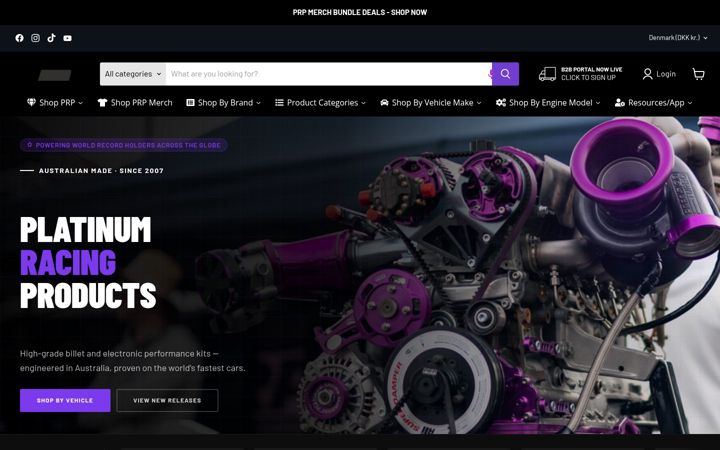Open the shopping cart icon
720x450 pixels.
coord(698,74)
